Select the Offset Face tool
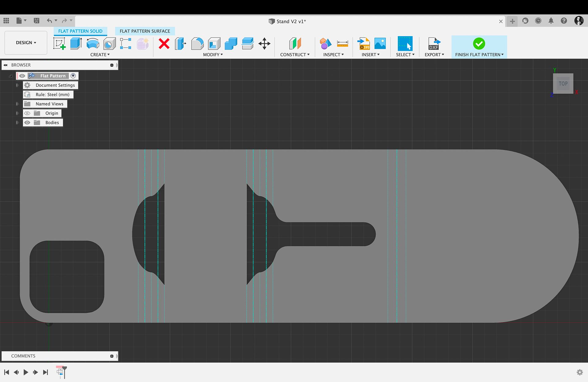588x382 pixels. (x=247, y=43)
